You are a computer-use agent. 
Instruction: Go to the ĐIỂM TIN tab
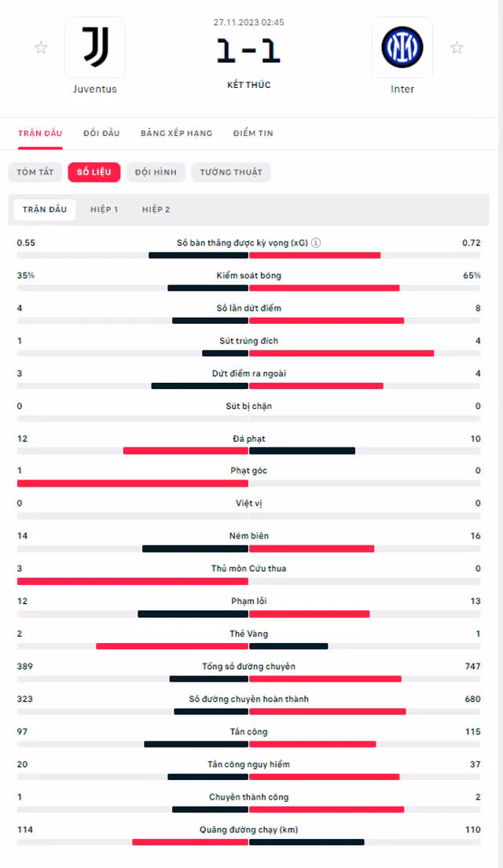click(x=253, y=134)
